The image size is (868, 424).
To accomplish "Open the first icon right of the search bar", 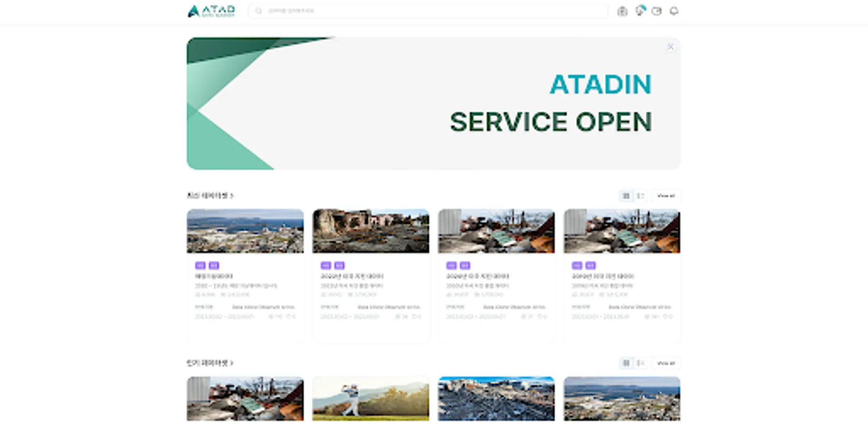I will pos(622,11).
